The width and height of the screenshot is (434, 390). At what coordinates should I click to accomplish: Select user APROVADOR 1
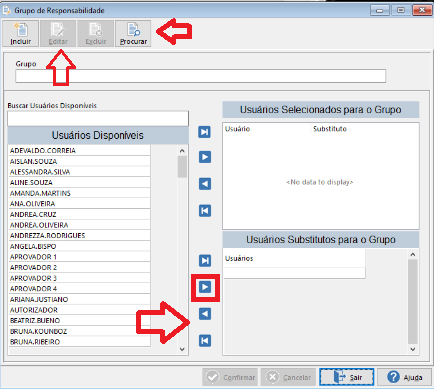[79, 257]
